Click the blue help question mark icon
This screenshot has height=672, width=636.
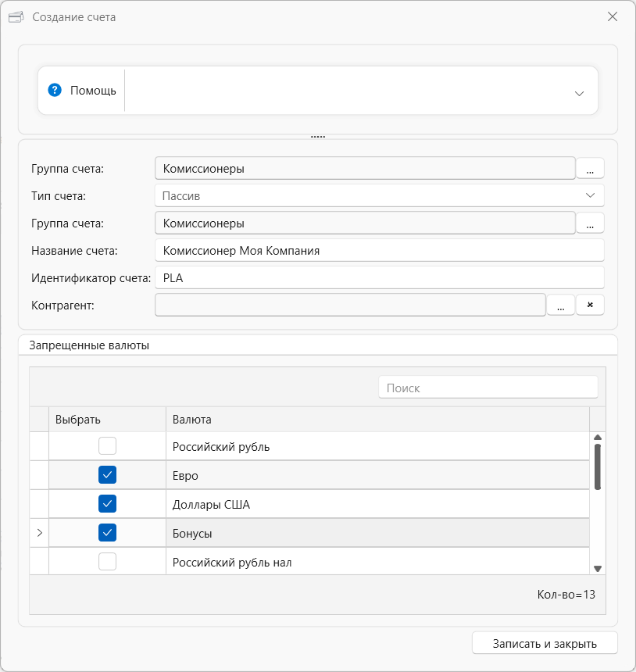click(x=55, y=90)
